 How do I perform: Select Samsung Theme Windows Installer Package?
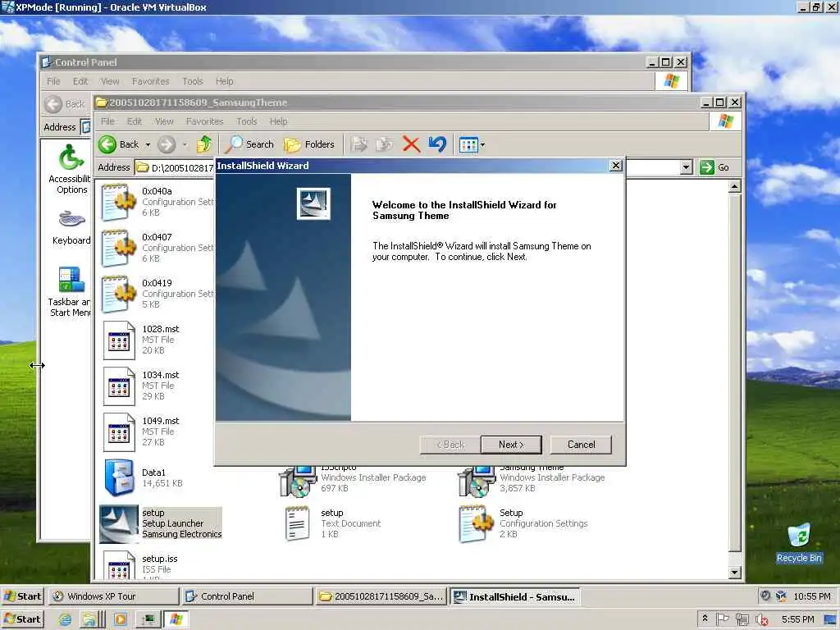pos(532,480)
